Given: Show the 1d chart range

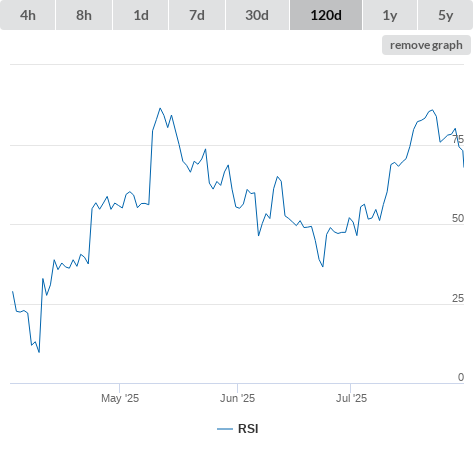Looking at the screenshot, I should [141, 15].
